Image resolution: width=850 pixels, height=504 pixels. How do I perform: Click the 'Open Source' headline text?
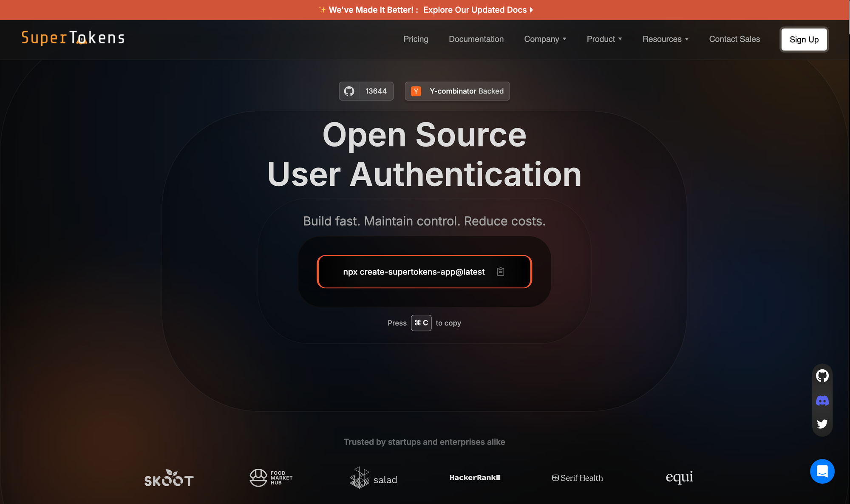(425, 135)
